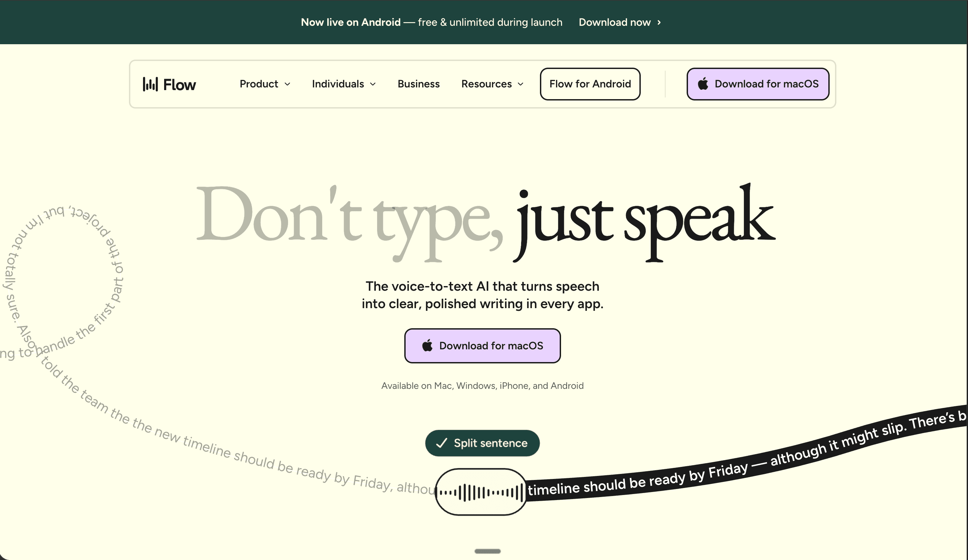
Task: Open the Product menu label
Action: click(x=259, y=84)
